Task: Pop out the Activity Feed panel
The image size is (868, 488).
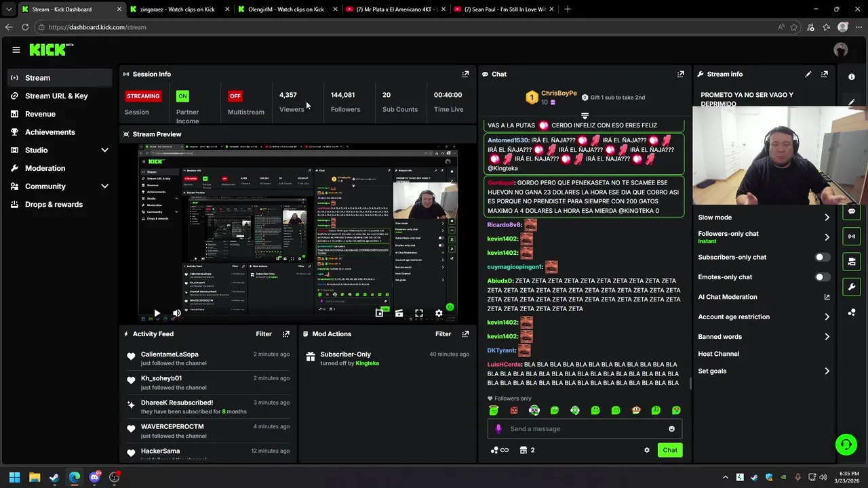Action: (x=285, y=334)
